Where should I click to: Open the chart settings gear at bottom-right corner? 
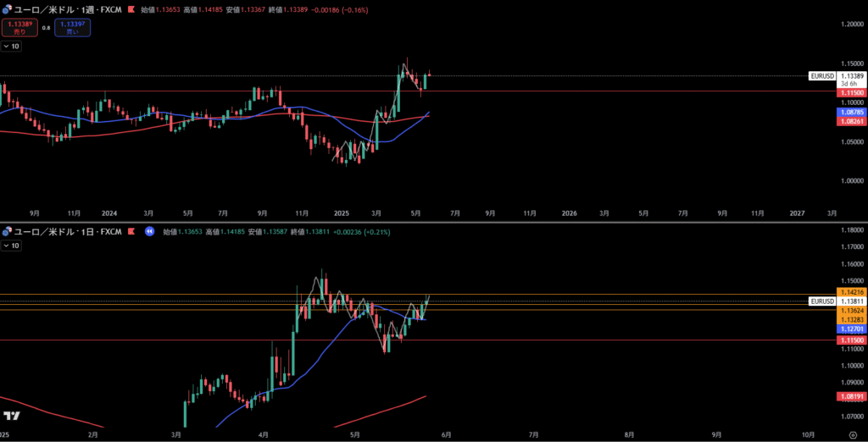pos(852,435)
